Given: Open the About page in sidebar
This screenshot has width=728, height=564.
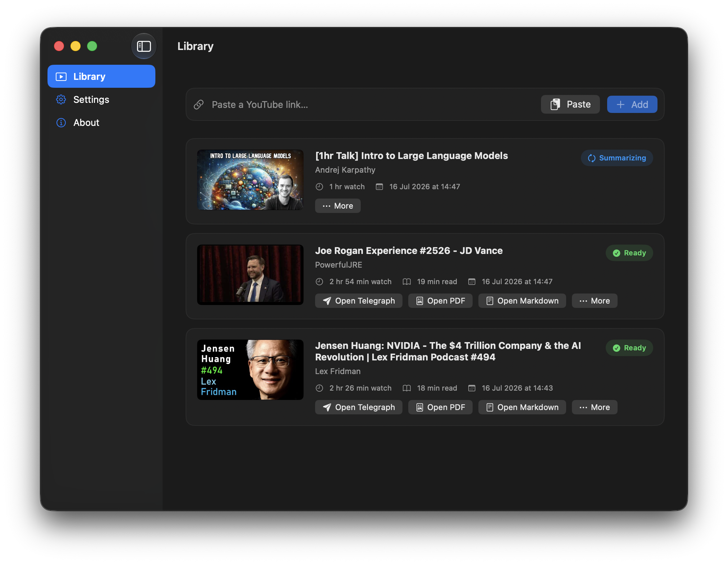Looking at the screenshot, I should coord(101,123).
